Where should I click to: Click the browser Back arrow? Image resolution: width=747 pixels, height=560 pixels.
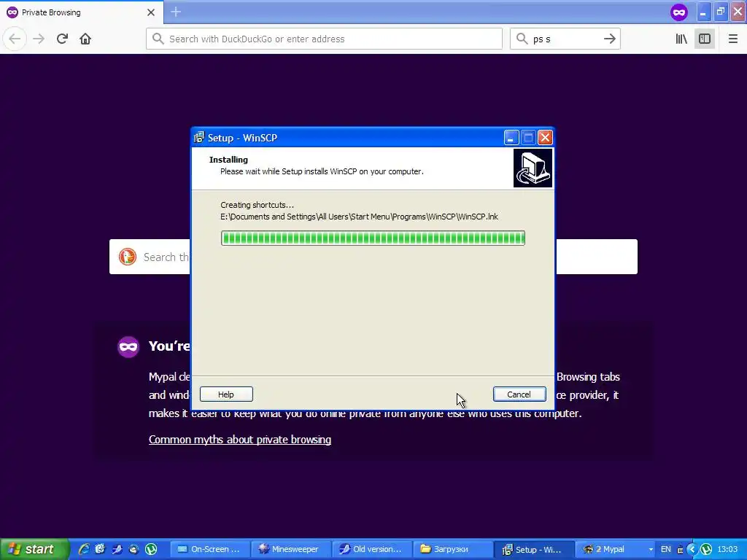point(15,39)
